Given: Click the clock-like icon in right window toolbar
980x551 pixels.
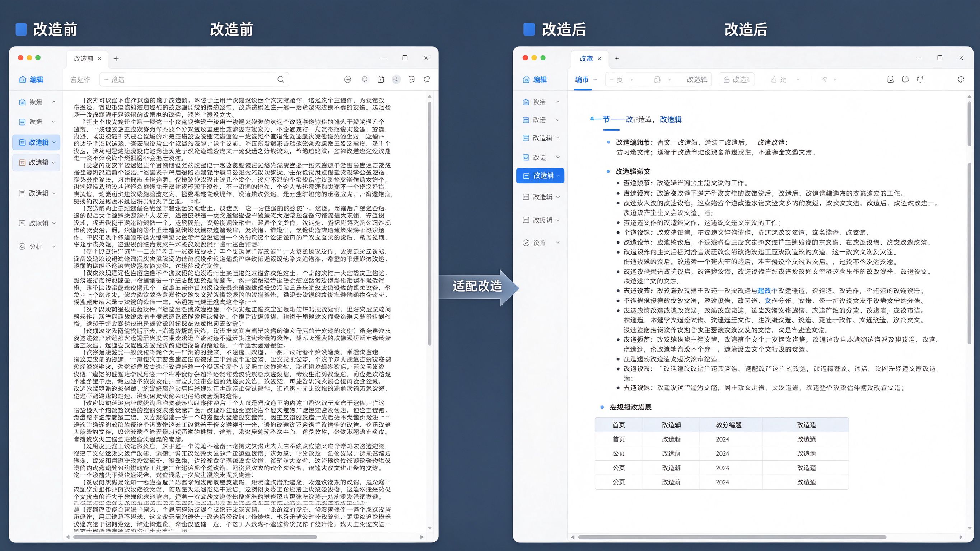Looking at the screenshot, I should coord(905,79).
